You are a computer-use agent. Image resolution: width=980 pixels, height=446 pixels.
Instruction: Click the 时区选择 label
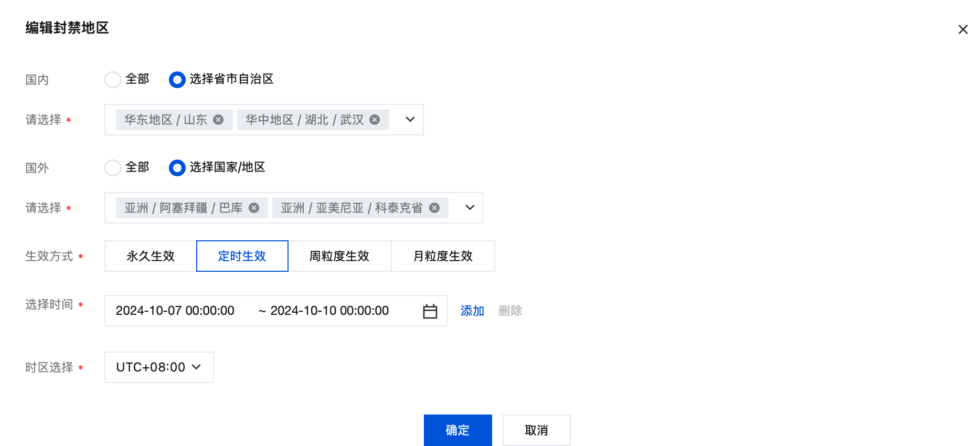tap(49, 367)
